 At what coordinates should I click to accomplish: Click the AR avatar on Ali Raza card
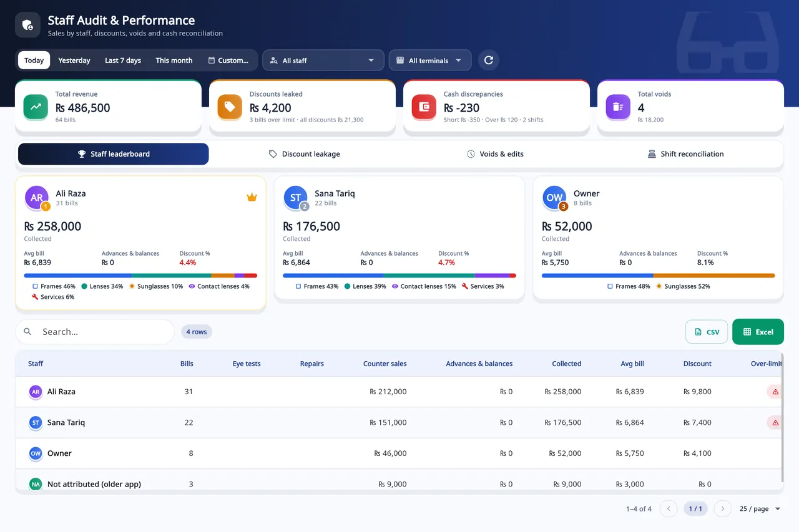[37, 197]
